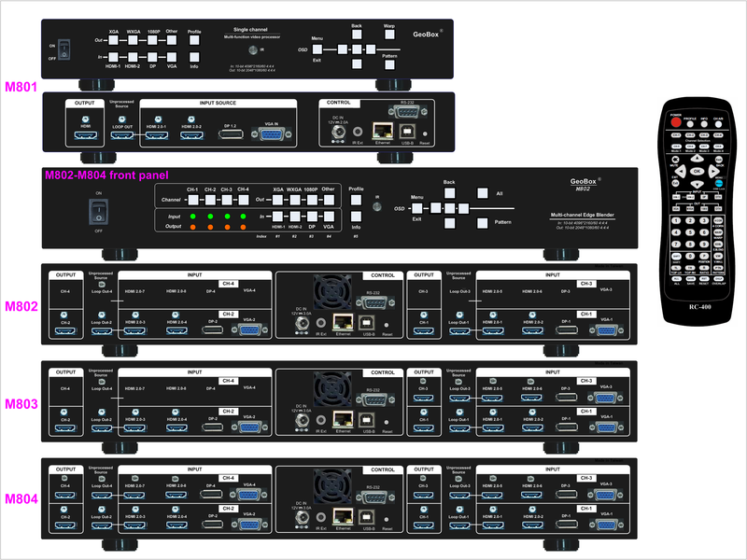This screenshot has width=747, height=560.
Task: Click the LOOP OUT port on M801 rear panel
Action: 122,135
